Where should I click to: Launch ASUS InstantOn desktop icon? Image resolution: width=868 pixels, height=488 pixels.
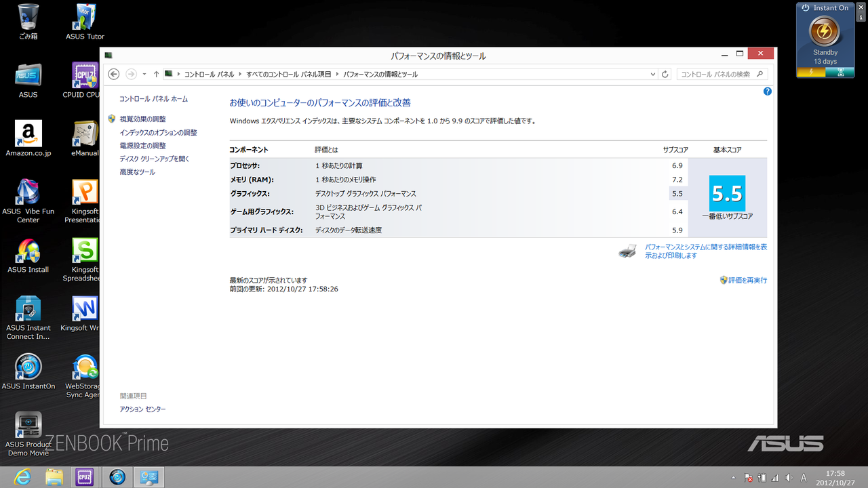(28, 371)
